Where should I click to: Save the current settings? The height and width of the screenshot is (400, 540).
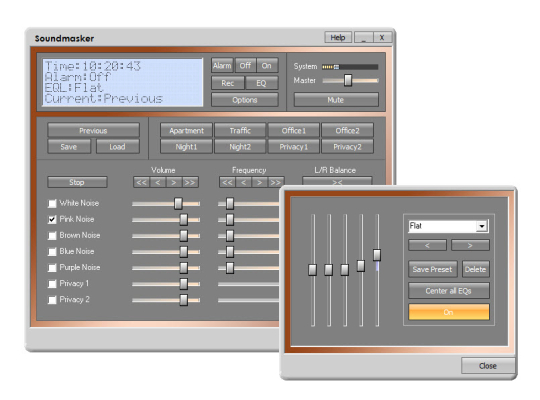click(x=69, y=147)
